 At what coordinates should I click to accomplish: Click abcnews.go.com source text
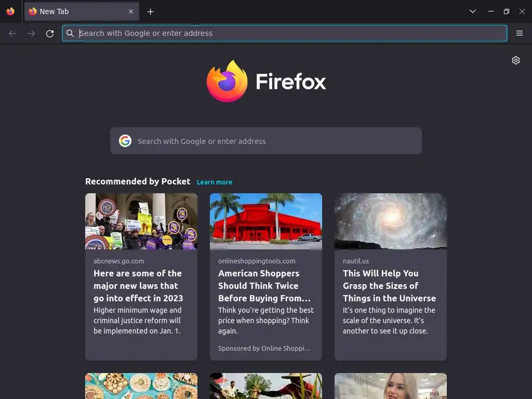pyautogui.click(x=119, y=261)
